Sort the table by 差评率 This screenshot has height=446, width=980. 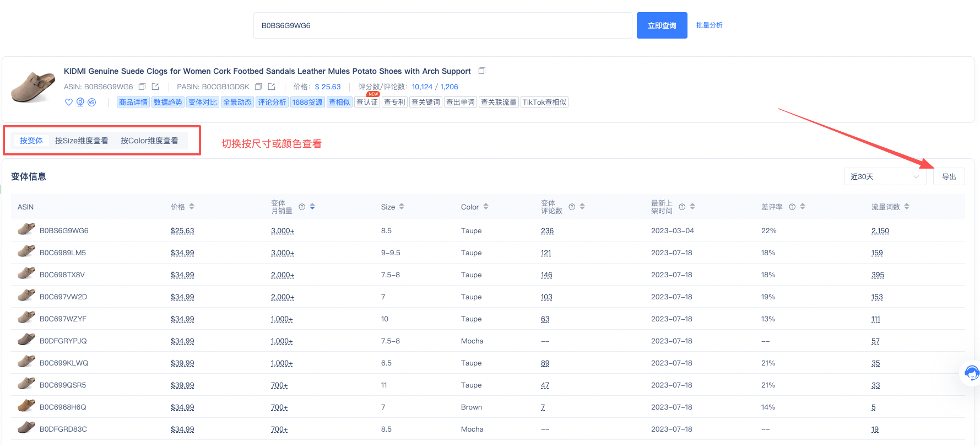point(803,207)
